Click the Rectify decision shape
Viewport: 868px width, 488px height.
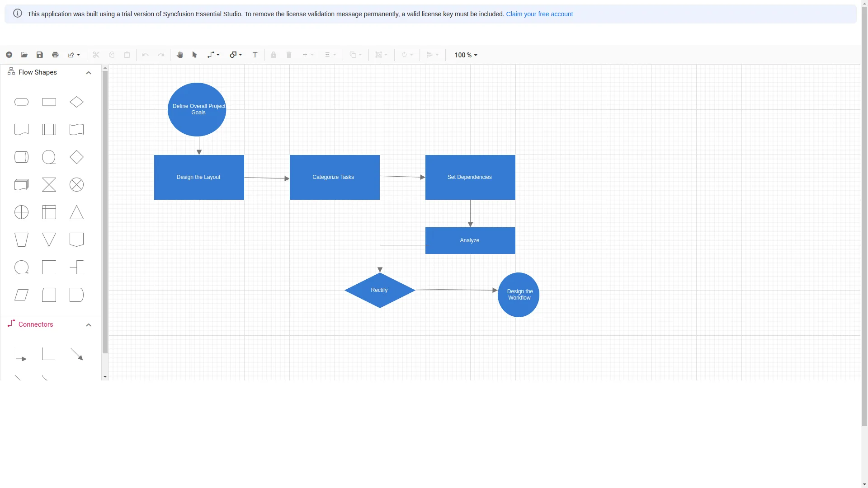pyautogui.click(x=380, y=290)
